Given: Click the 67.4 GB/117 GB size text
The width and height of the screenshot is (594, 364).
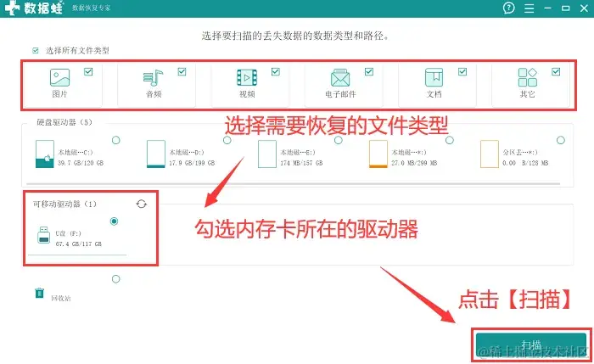Looking at the screenshot, I should 78,244.
